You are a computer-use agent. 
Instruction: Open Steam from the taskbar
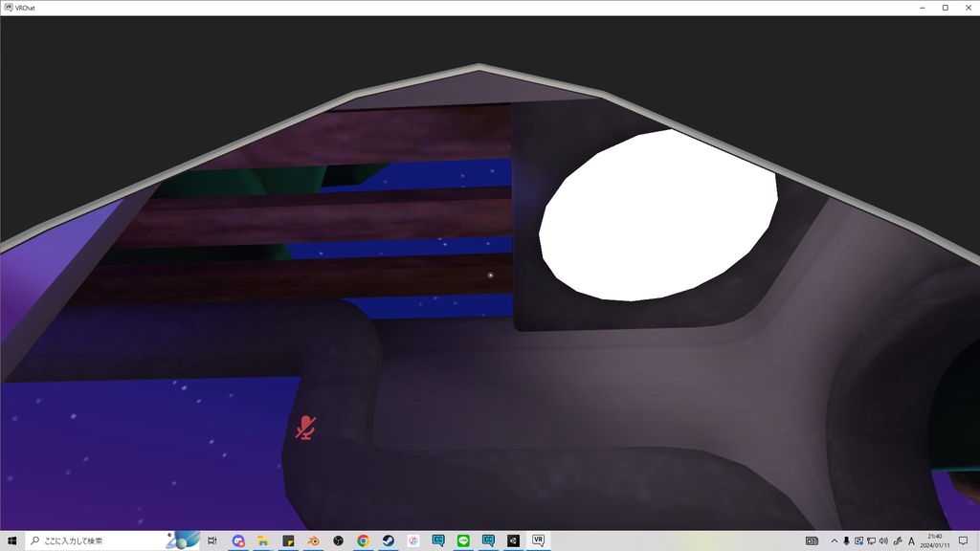pyautogui.click(x=388, y=540)
